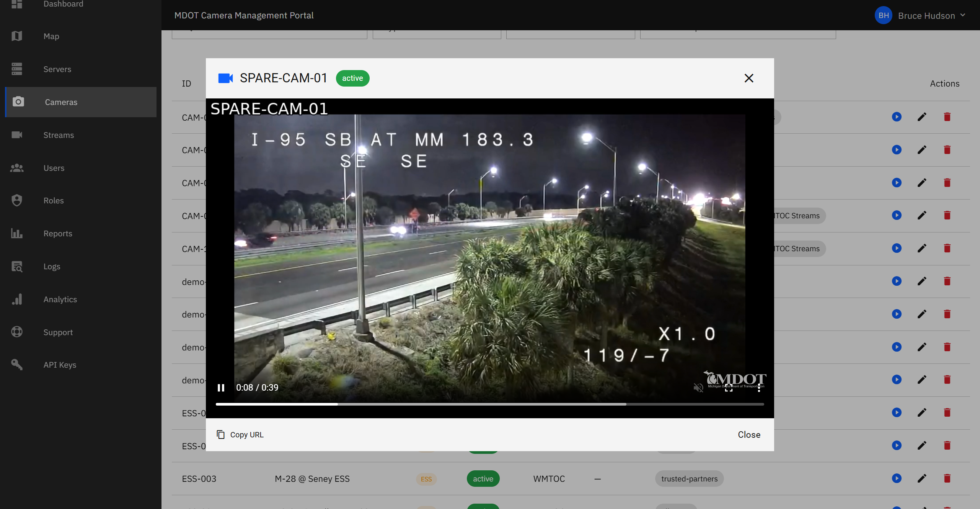The height and width of the screenshot is (509, 980).
Task: Select the Streams sidebar icon
Action: pos(17,135)
